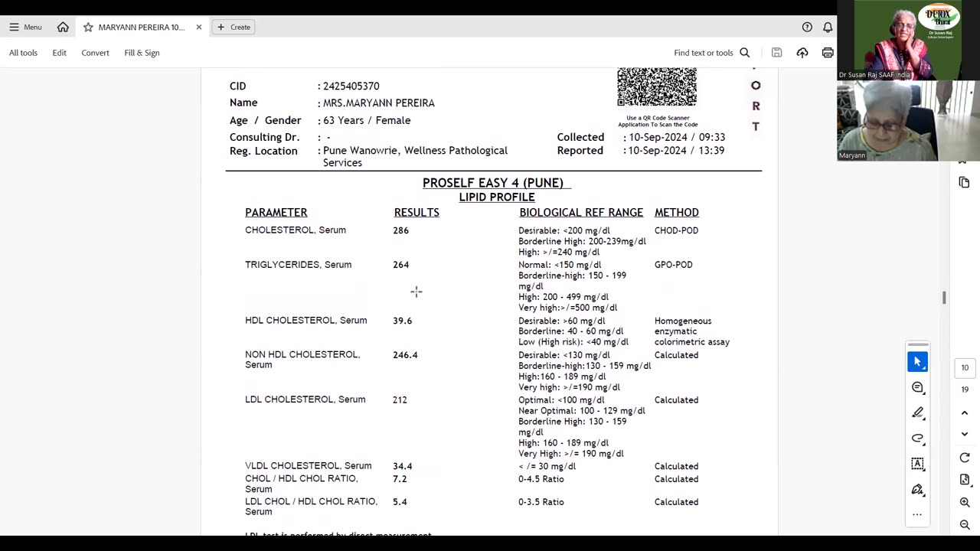Open notifications bell icon
The image size is (980, 551).
pyautogui.click(x=828, y=27)
